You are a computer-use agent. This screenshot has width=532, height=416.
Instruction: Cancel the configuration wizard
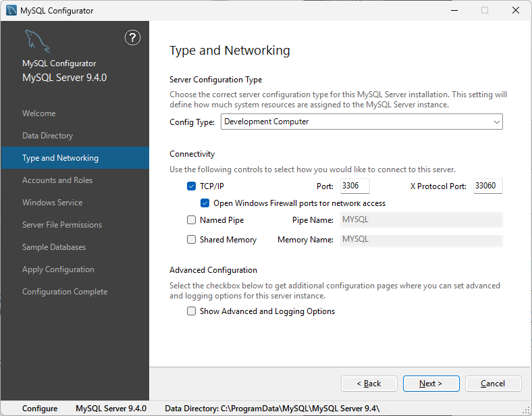[x=493, y=384]
